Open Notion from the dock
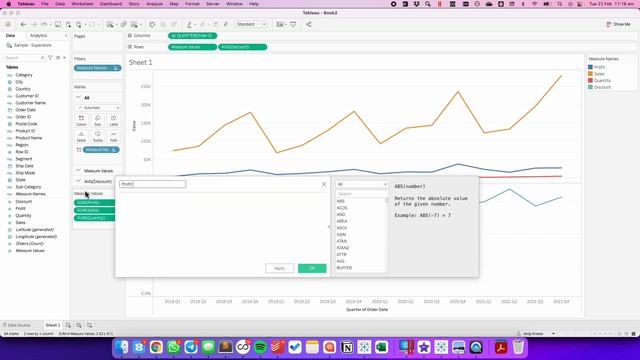This screenshot has height=360, width=640. coord(347,347)
